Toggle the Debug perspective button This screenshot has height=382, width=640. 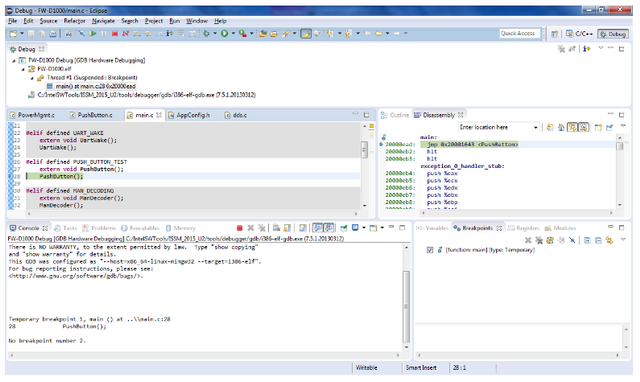coord(613,34)
